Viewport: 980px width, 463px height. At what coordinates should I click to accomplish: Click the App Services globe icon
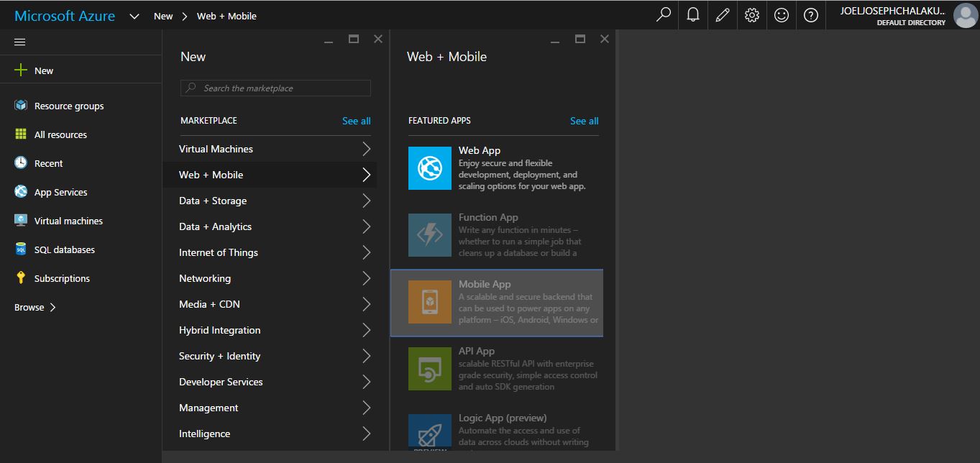click(x=21, y=192)
